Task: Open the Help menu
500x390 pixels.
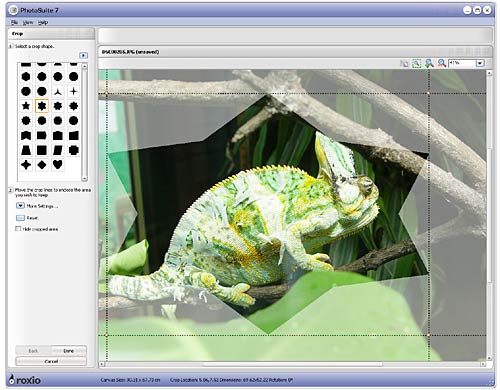Action: [43, 22]
